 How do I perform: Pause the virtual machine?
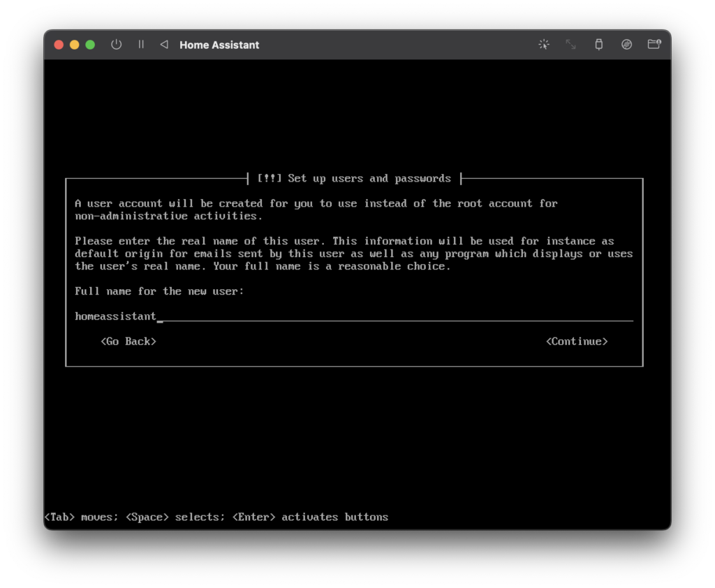(x=141, y=44)
